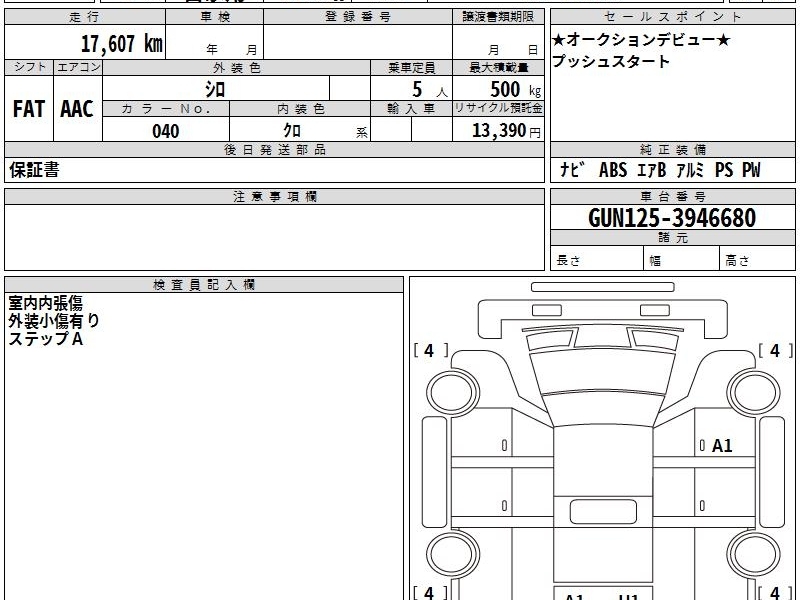The image size is (800, 600).
Task: Click the 高さ dimension field
Action: click(758, 258)
